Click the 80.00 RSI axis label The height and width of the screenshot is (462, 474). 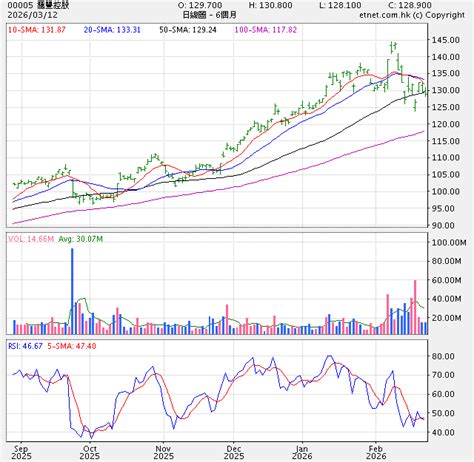(443, 356)
